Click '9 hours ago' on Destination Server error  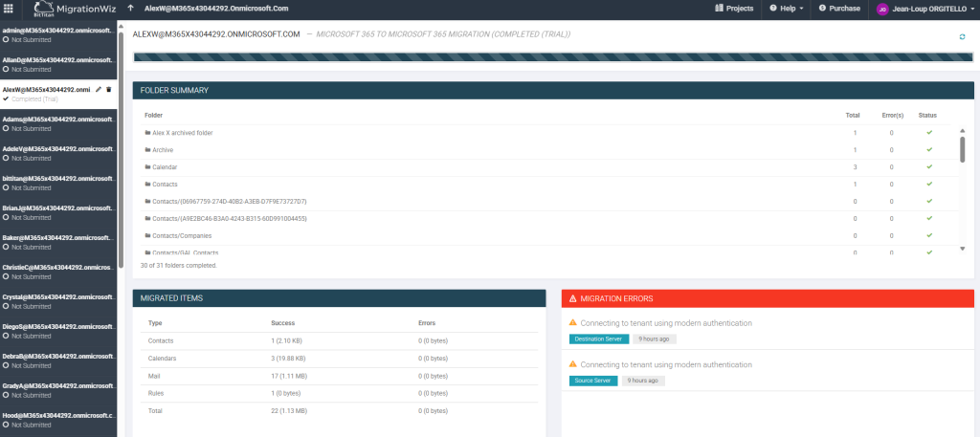[655, 339]
